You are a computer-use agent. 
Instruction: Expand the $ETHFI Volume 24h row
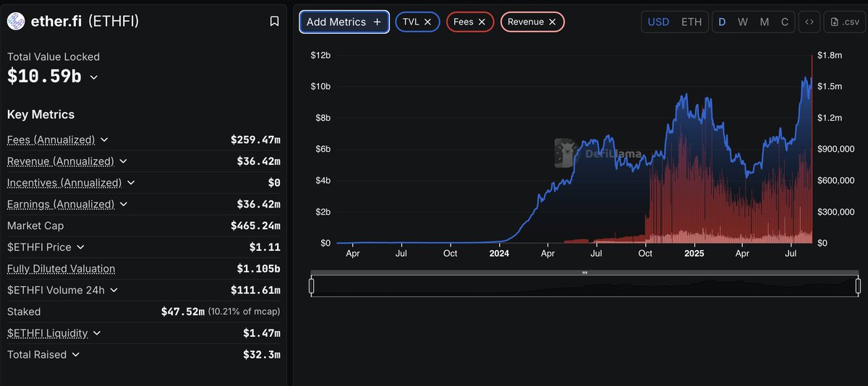114,291
